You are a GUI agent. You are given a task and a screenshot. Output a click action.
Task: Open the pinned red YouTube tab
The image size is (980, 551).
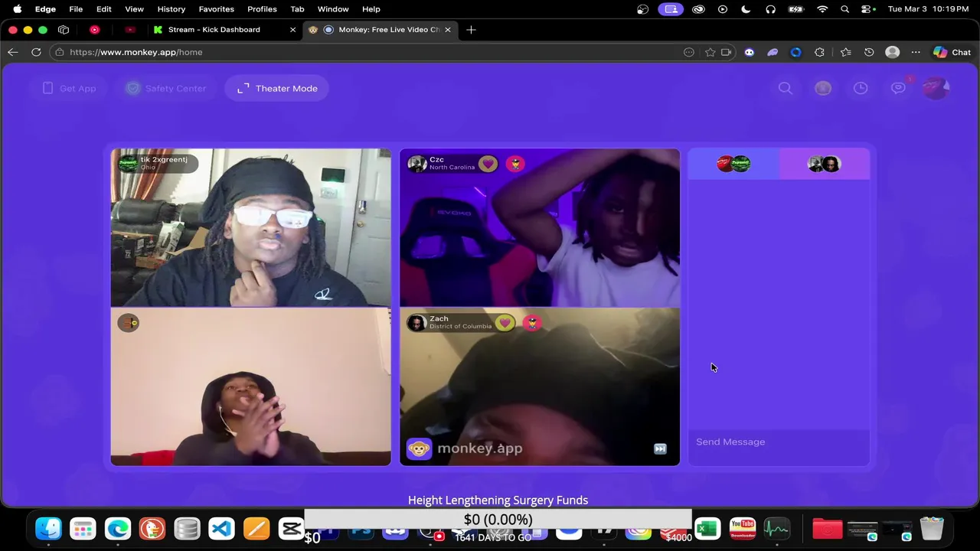95,29
